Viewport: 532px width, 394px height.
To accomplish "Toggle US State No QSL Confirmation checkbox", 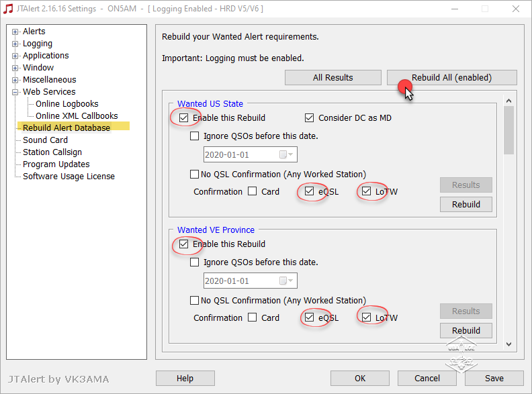I will coord(194,175).
